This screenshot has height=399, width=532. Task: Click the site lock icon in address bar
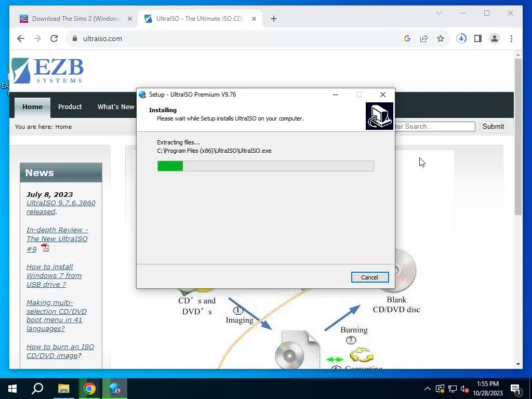pos(75,38)
